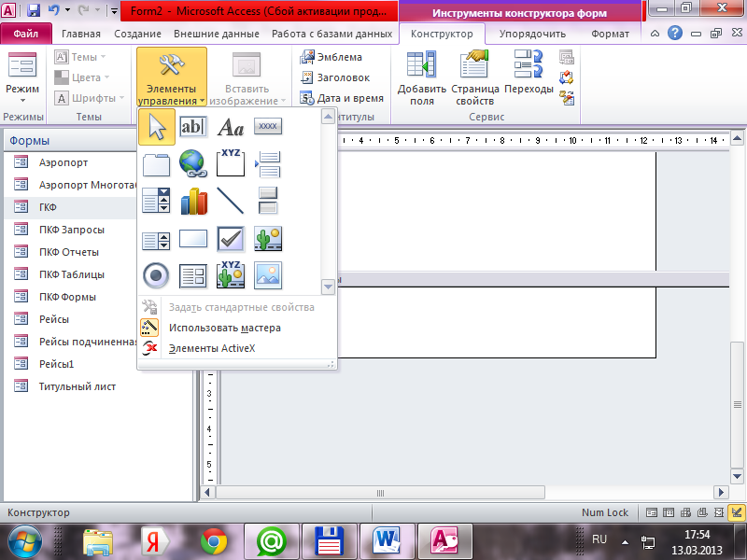Select the Subform/Subreport control

pyautogui.click(x=193, y=276)
